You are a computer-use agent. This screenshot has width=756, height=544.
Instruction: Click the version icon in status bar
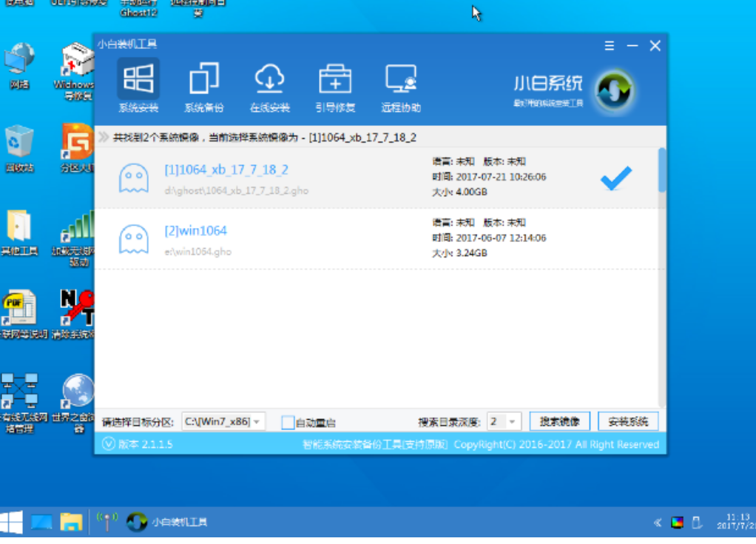click(x=109, y=443)
